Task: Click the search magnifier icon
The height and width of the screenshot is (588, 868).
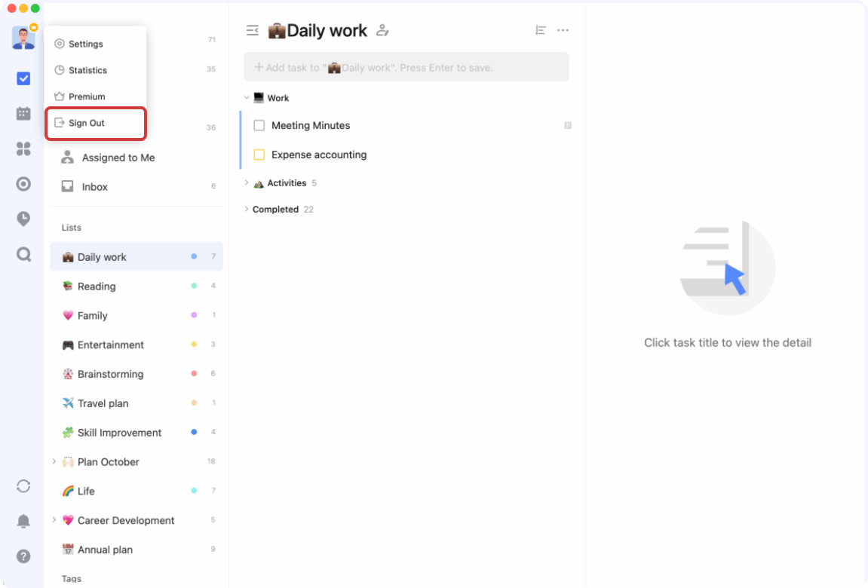Action: 23,254
